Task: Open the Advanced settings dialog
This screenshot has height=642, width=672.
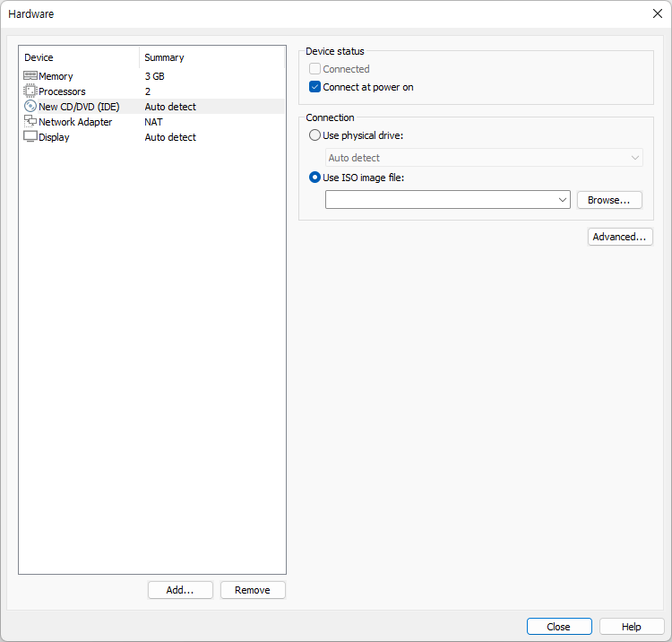Action: pyautogui.click(x=620, y=237)
